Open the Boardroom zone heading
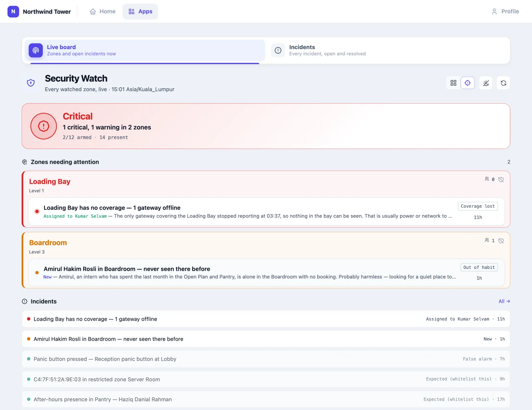The image size is (532, 410). click(x=48, y=243)
